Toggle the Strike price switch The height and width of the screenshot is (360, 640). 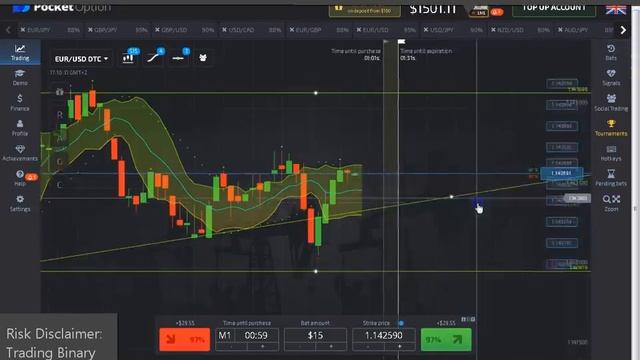(401, 323)
